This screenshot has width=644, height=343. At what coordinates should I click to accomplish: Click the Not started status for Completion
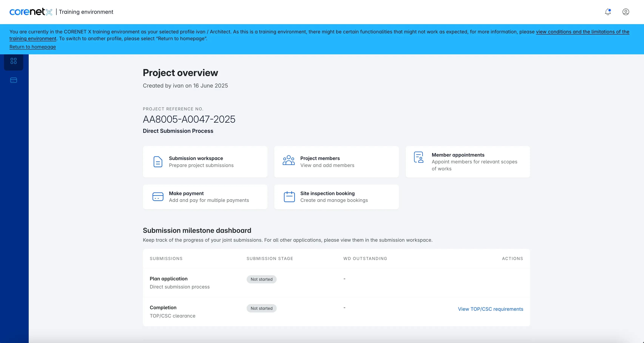(x=262, y=308)
